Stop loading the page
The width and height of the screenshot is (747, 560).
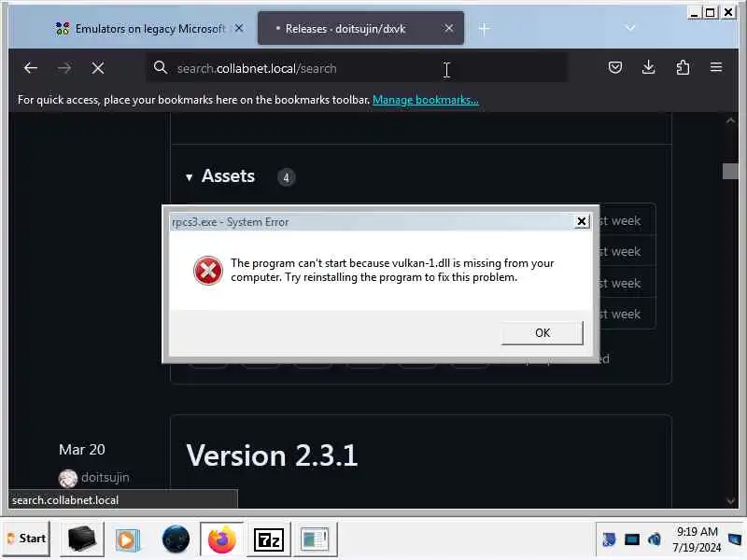pos(98,68)
